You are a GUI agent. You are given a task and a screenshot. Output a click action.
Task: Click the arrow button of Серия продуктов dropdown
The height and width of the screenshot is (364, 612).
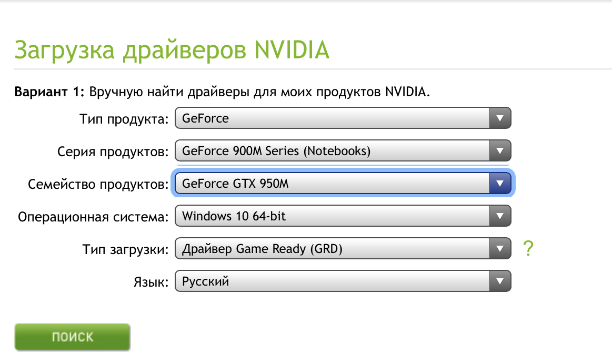tap(500, 151)
